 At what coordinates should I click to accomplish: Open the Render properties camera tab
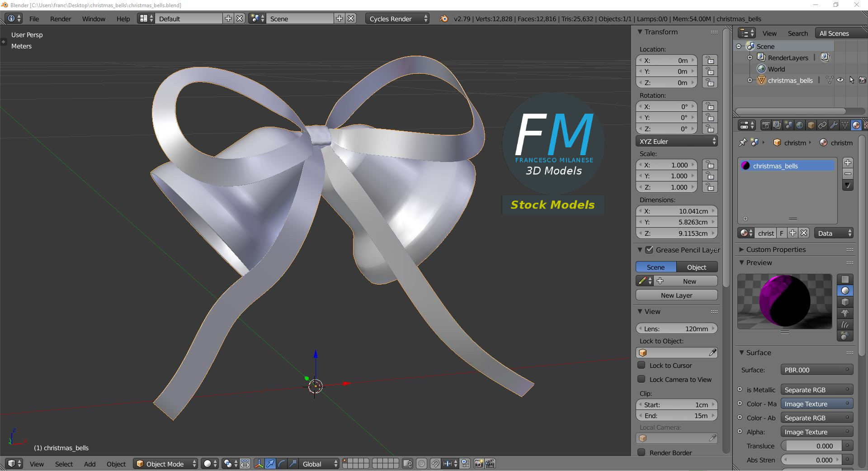click(x=766, y=125)
